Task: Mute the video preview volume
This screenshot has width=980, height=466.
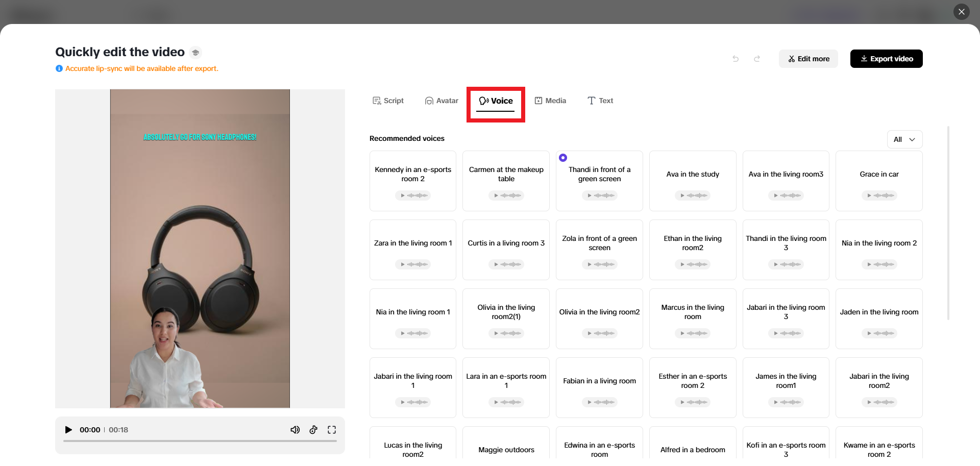Action: (295, 430)
